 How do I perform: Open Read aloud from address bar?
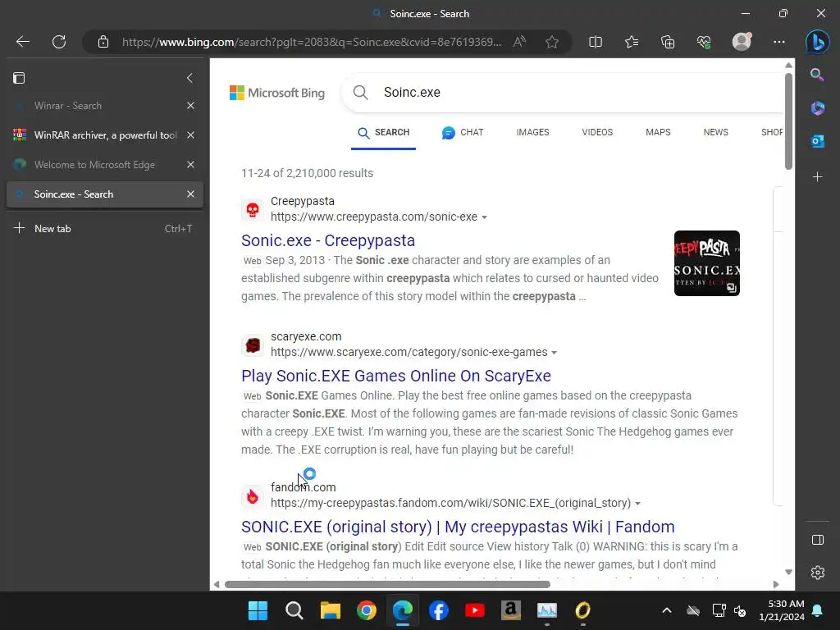click(x=519, y=42)
